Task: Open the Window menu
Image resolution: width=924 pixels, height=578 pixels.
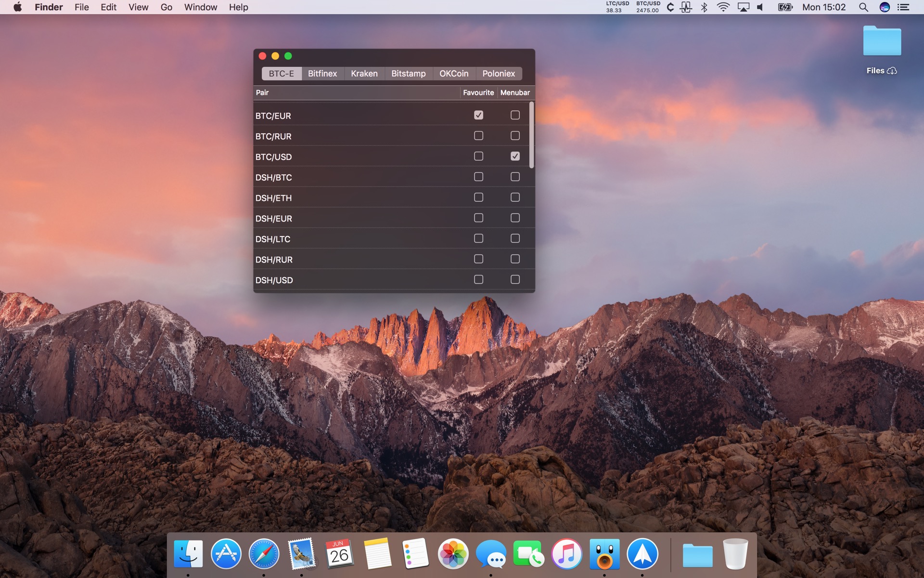Action: (x=201, y=7)
